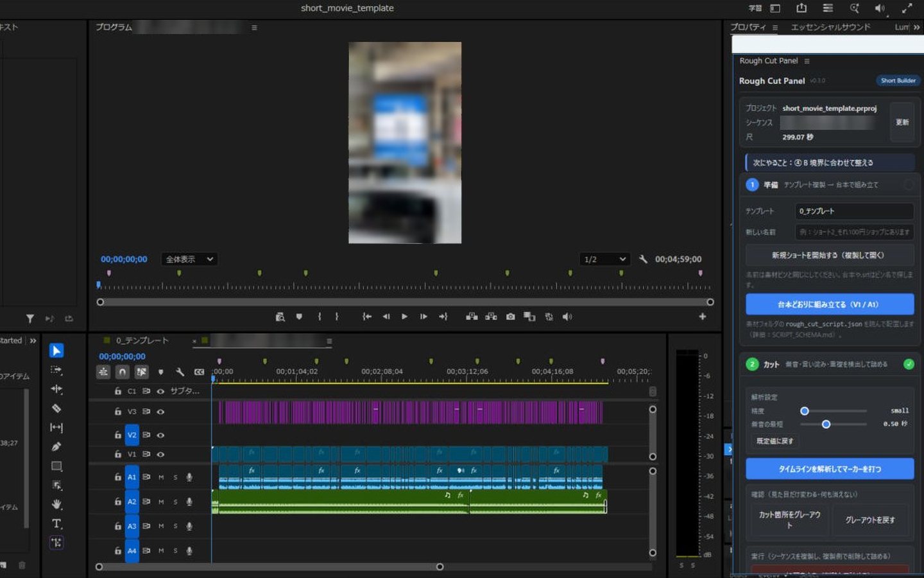Toggle the V2 track lock

[117, 435]
